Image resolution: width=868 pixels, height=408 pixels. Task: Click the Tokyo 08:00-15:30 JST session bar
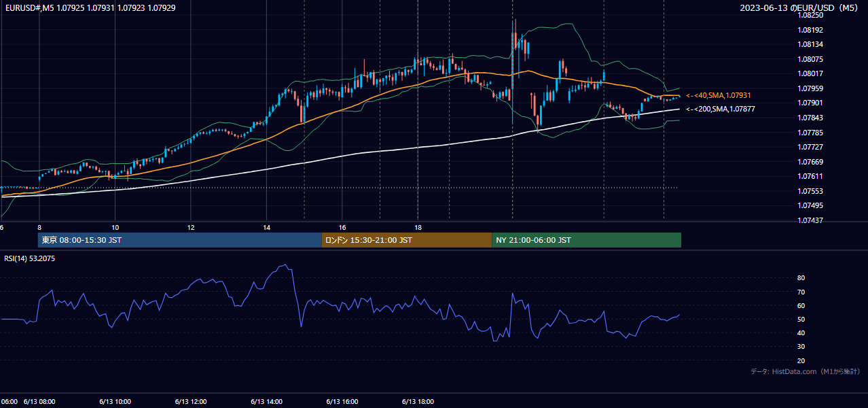coord(179,240)
